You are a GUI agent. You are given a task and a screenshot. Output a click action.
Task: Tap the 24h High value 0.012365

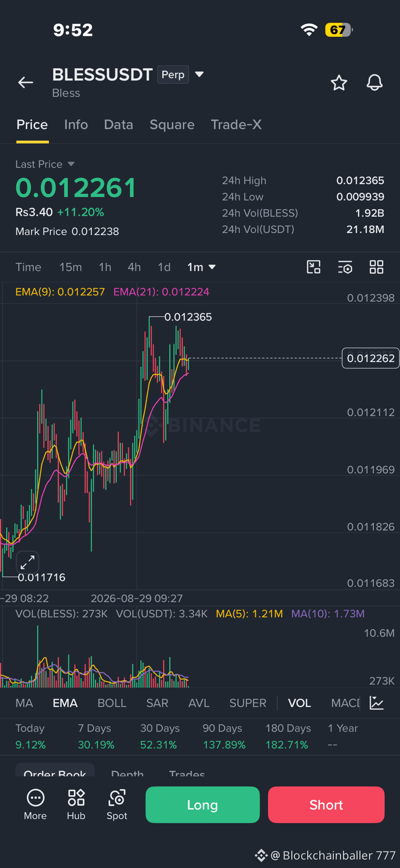(x=360, y=180)
